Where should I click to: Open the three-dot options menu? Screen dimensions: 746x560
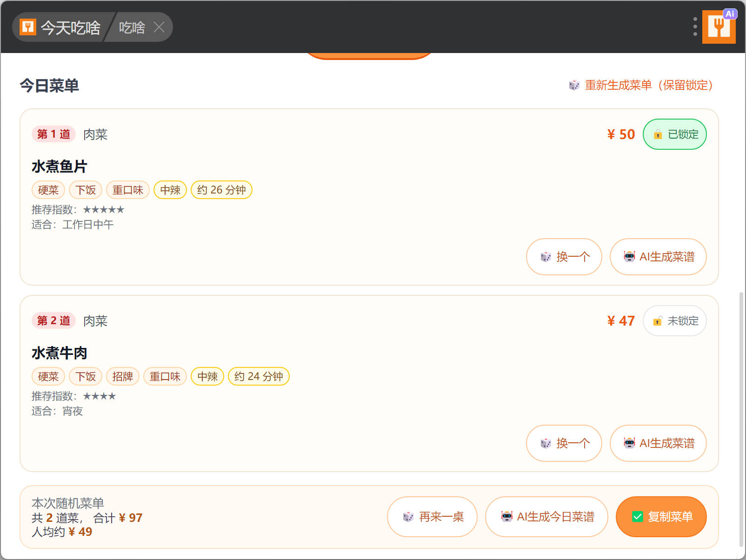pyautogui.click(x=695, y=27)
